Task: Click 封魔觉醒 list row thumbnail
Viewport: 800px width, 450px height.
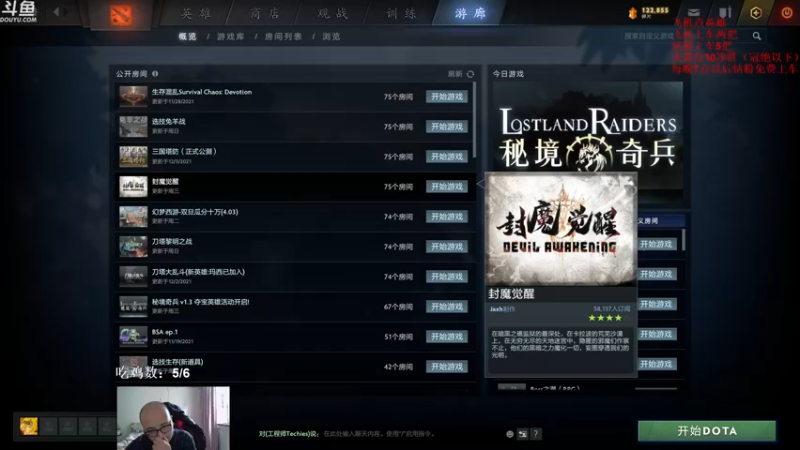Action: (x=133, y=187)
